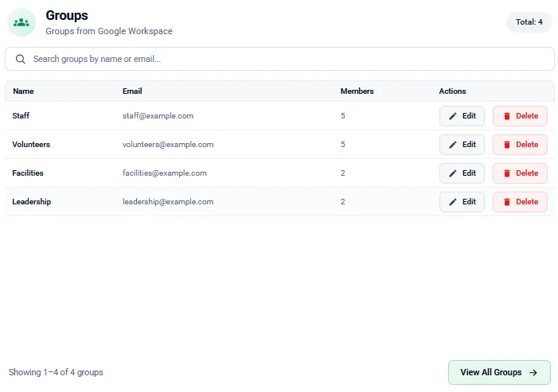
Task: Click the trash icon in Volunteers row
Action: click(507, 145)
